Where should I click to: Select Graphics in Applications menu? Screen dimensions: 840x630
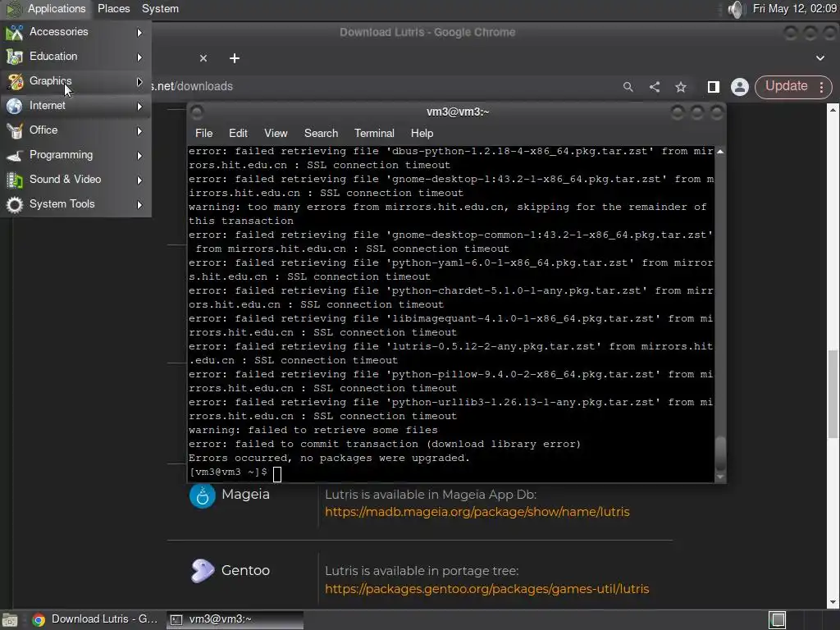click(x=75, y=81)
